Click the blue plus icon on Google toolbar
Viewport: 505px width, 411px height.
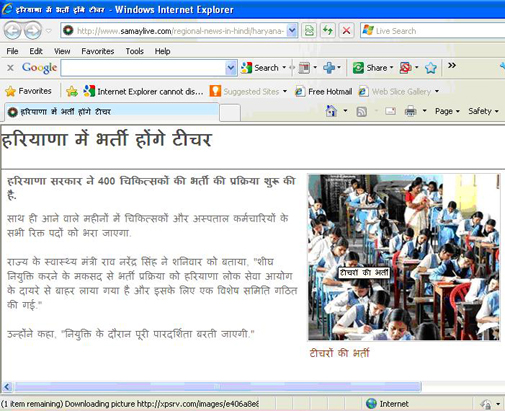[x=329, y=68]
